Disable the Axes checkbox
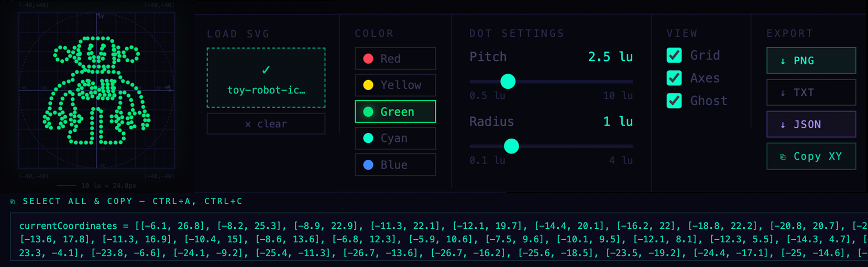This screenshot has width=868, height=267. [674, 78]
